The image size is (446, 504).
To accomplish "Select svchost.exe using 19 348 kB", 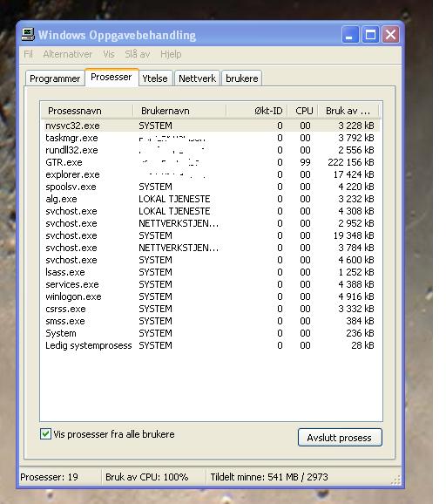I will tap(211, 235).
